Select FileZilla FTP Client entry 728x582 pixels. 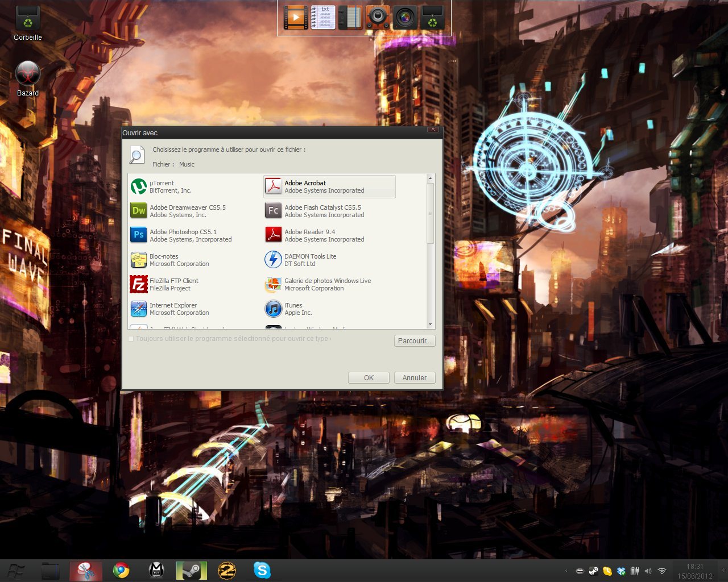pyautogui.click(x=174, y=284)
